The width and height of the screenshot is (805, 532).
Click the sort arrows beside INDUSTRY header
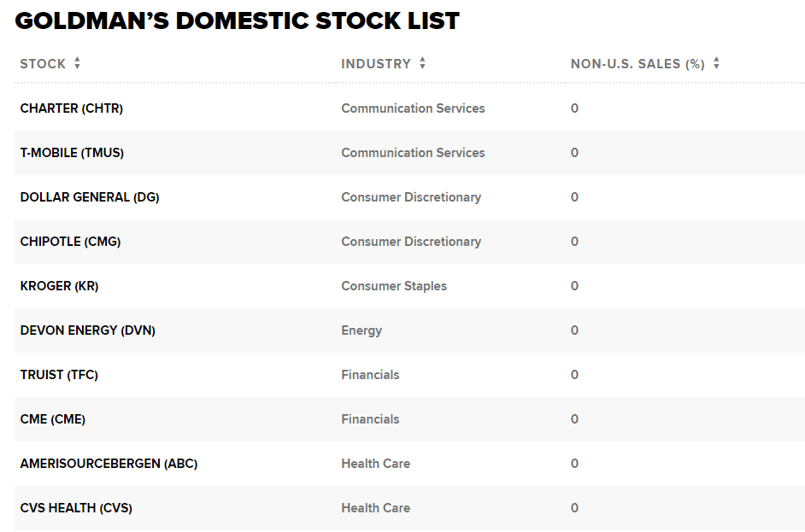(x=422, y=63)
